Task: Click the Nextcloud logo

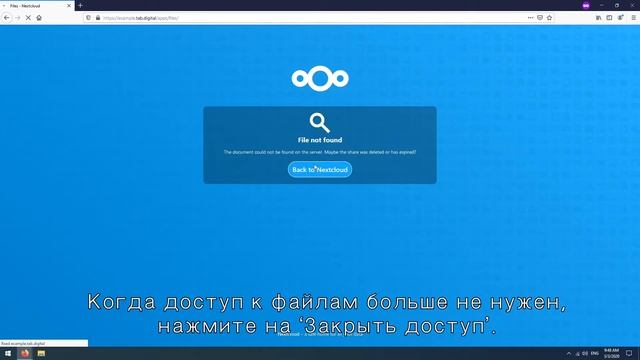Action: pyautogui.click(x=320, y=78)
